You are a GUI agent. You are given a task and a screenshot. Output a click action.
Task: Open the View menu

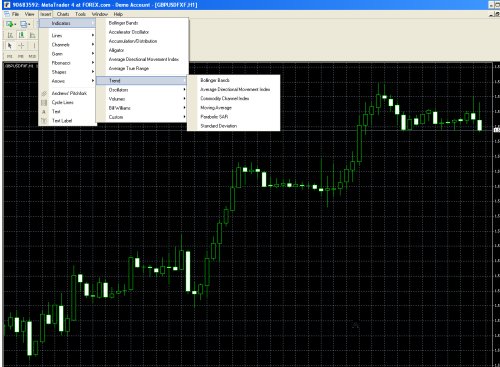[29, 14]
